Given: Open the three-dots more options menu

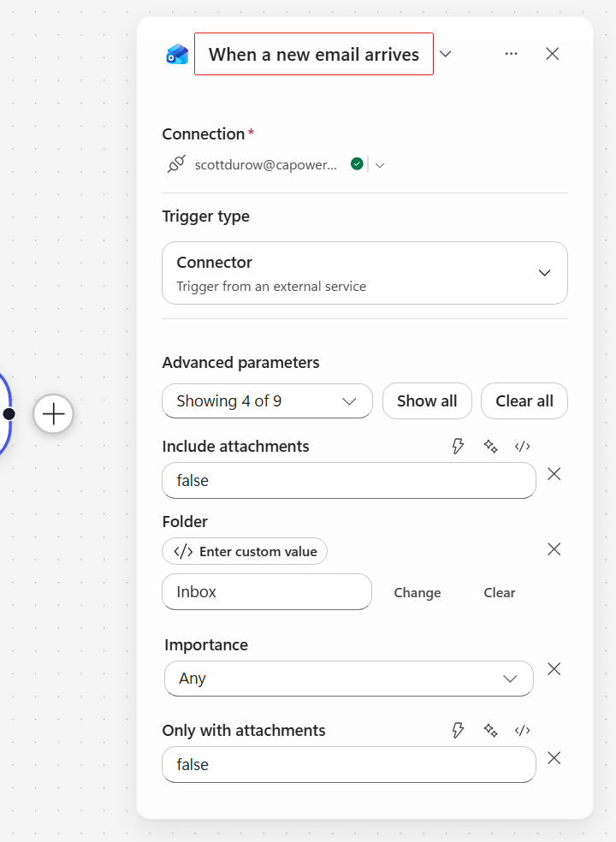Looking at the screenshot, I should [x=512, y=54].
